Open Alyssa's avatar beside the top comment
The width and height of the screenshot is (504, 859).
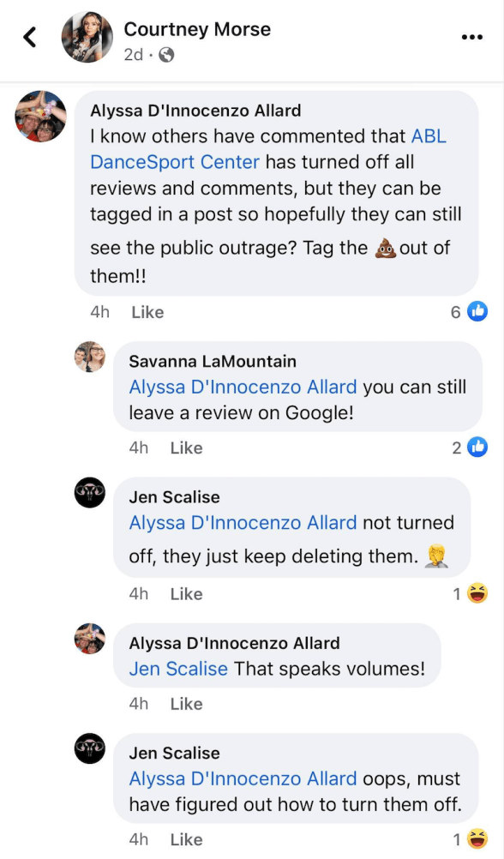coord(40,117)
